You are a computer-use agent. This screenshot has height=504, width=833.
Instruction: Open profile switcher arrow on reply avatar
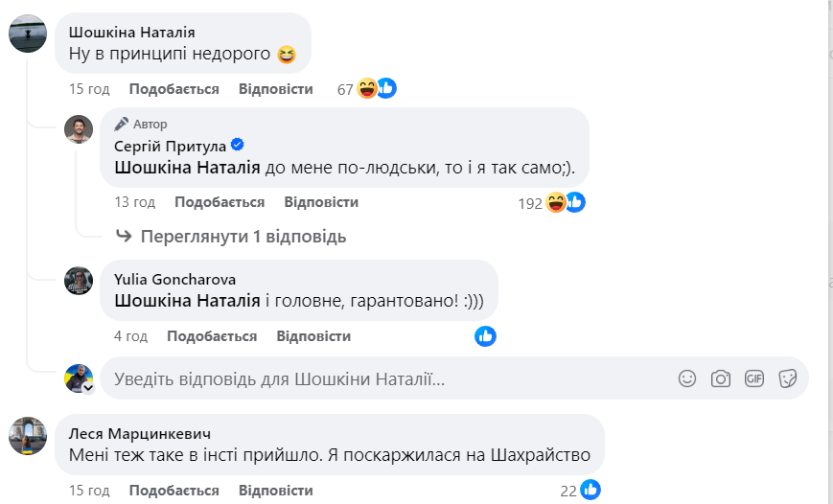coord(88,388)
